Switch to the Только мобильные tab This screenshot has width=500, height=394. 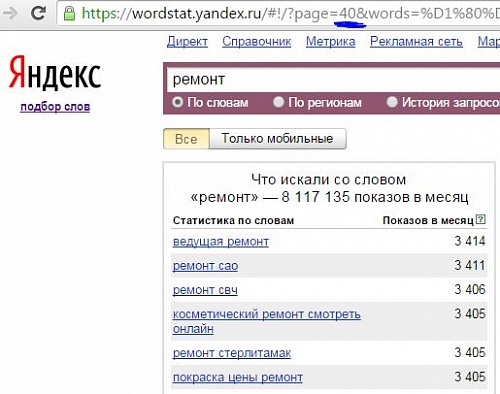(277, 139)
